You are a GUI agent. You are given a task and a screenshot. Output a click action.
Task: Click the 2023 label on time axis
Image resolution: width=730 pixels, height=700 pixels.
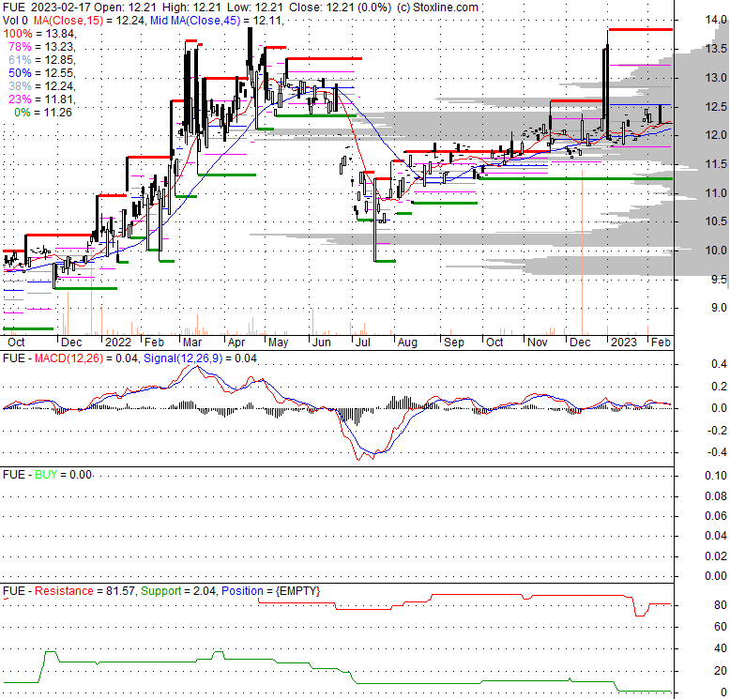point(623,342)
